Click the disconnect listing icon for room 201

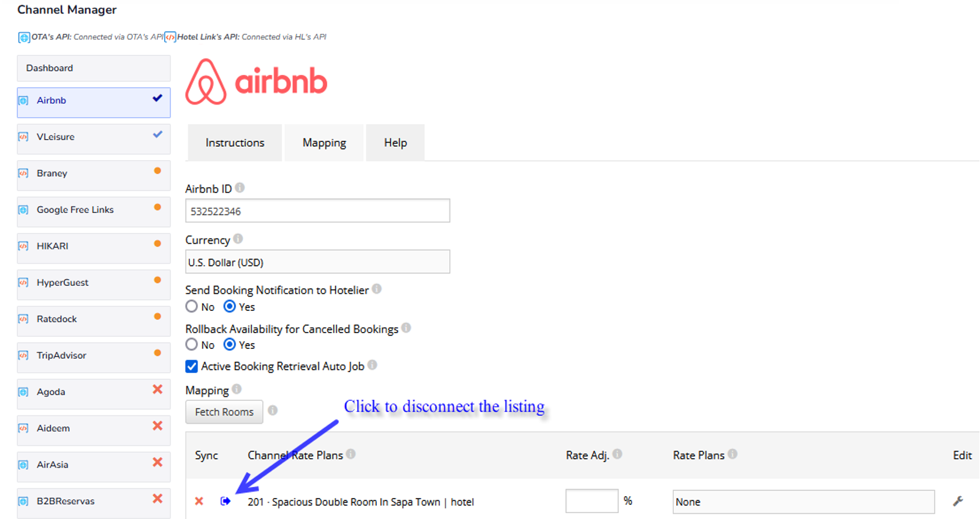(x=225, y=501)
